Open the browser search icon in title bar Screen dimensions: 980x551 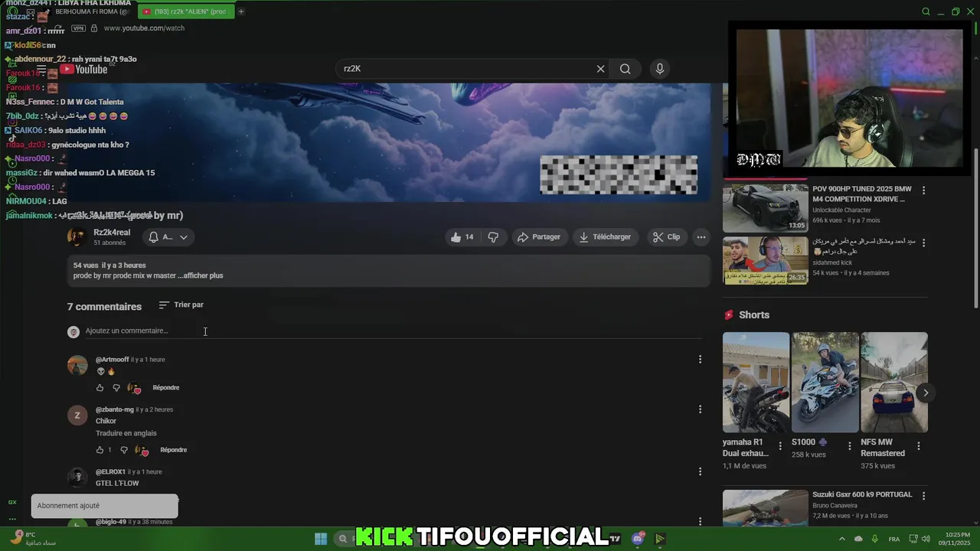click(x=926, y=11)
